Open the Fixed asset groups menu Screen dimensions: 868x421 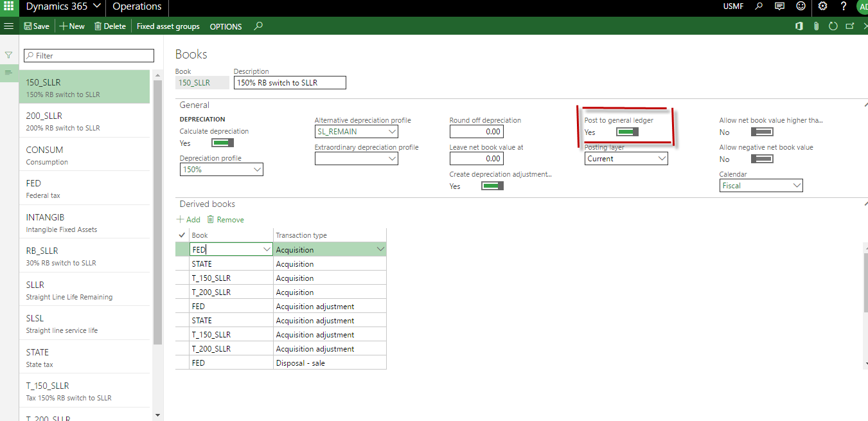168,26
